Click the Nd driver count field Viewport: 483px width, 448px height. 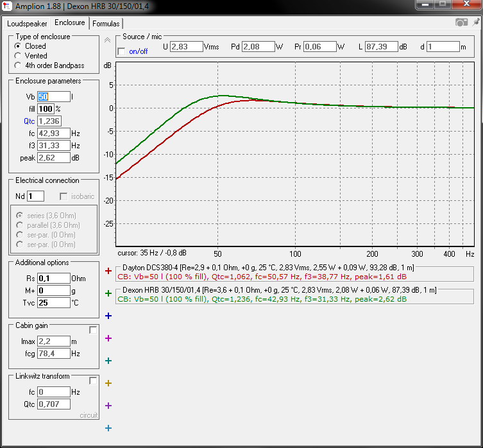pyautogui.click(x=35, y=196)
